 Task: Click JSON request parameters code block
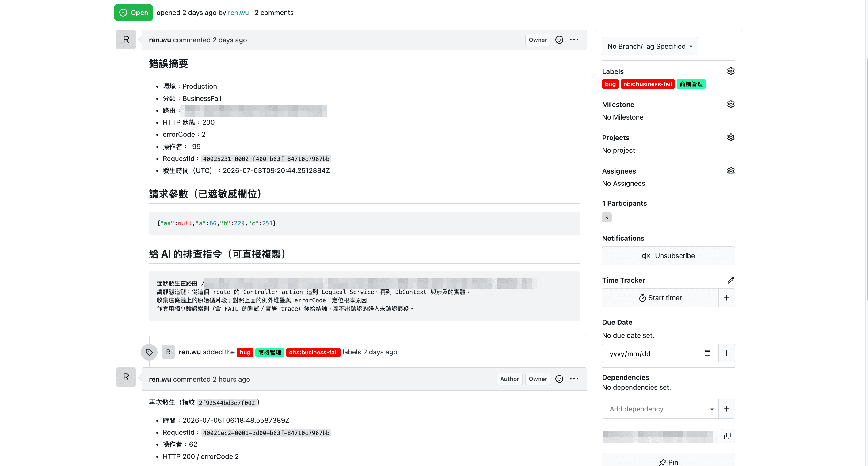[x=364, y=223]
